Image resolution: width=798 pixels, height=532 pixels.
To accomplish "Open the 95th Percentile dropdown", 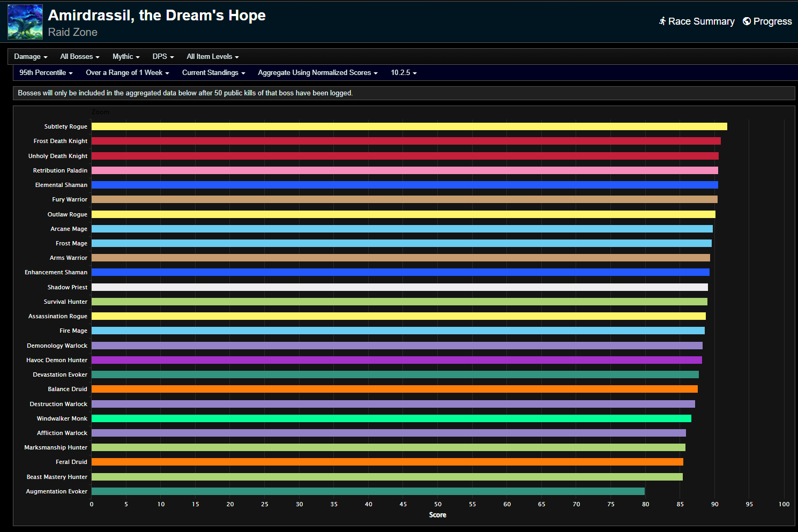I will [46, 72].
